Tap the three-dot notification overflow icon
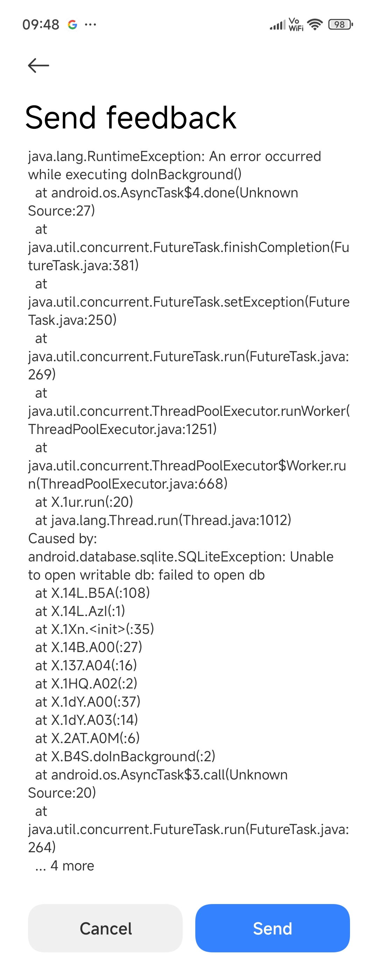378x980 pixels. (x=91, y=25)
